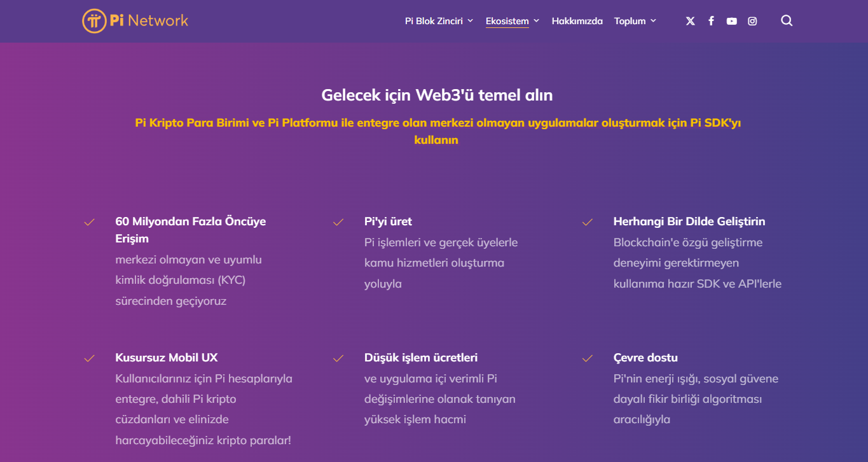Open the Ekosistem menu item
The height and width of the screenshot is (462, 868).
(x=507, y=21)
